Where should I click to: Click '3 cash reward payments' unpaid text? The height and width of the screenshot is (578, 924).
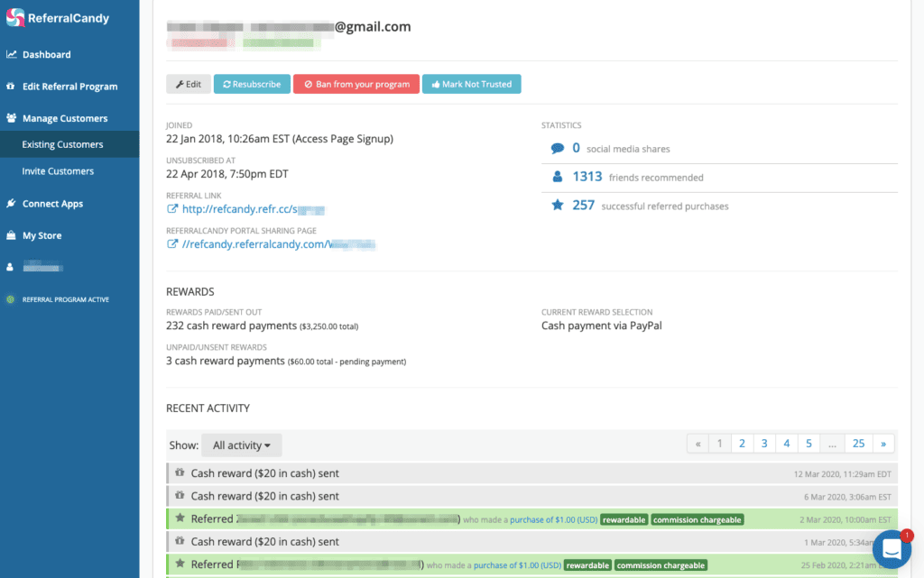pos(225,361)
